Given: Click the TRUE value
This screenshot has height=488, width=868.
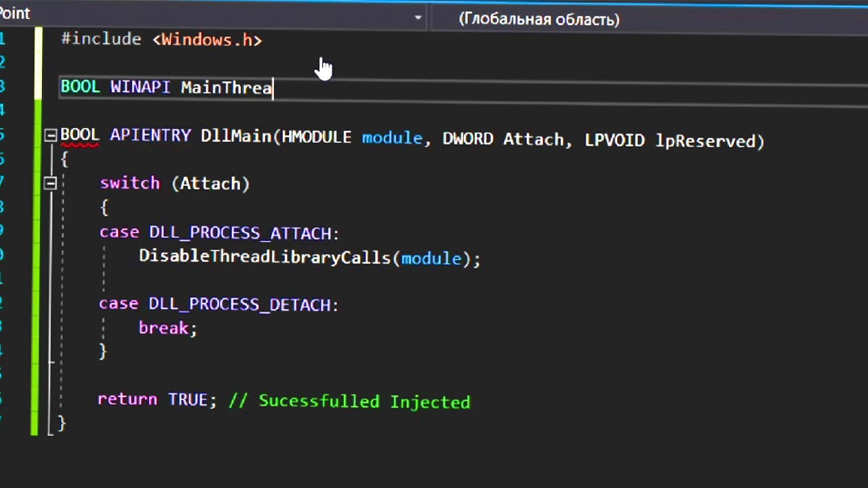Looking at the screenshot, I should click(x=188, y=400).
